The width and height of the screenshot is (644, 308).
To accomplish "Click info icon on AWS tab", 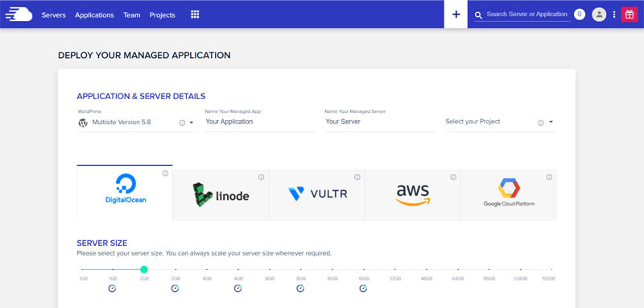I will (x=453, y=177).
